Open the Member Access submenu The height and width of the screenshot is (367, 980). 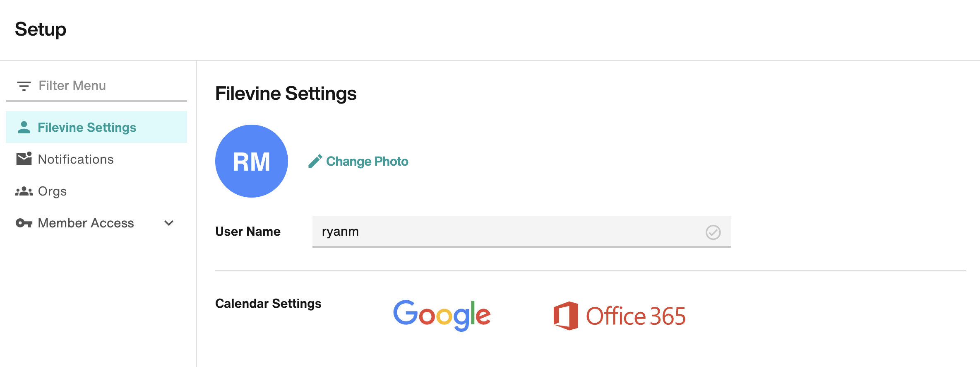(85, 223)
